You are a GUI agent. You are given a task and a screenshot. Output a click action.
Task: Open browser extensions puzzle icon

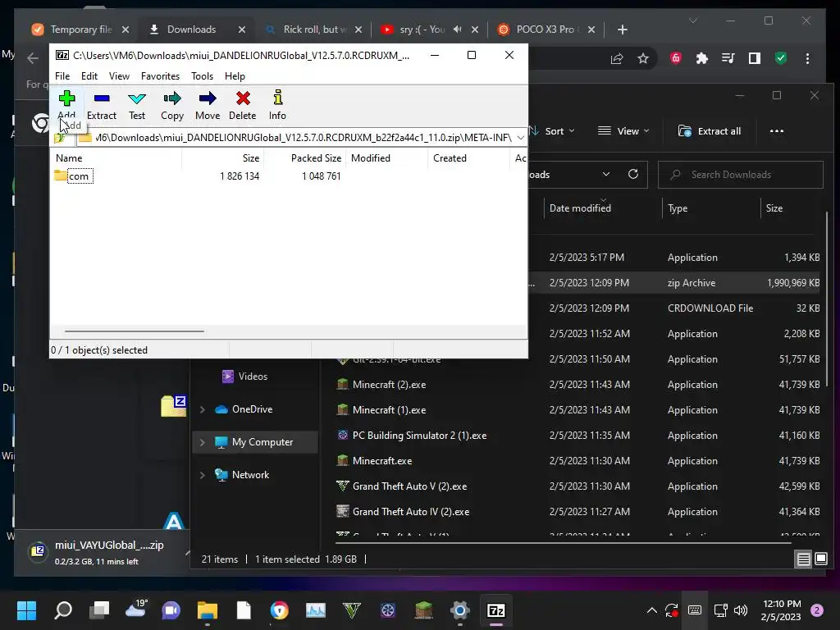point(702,58)
